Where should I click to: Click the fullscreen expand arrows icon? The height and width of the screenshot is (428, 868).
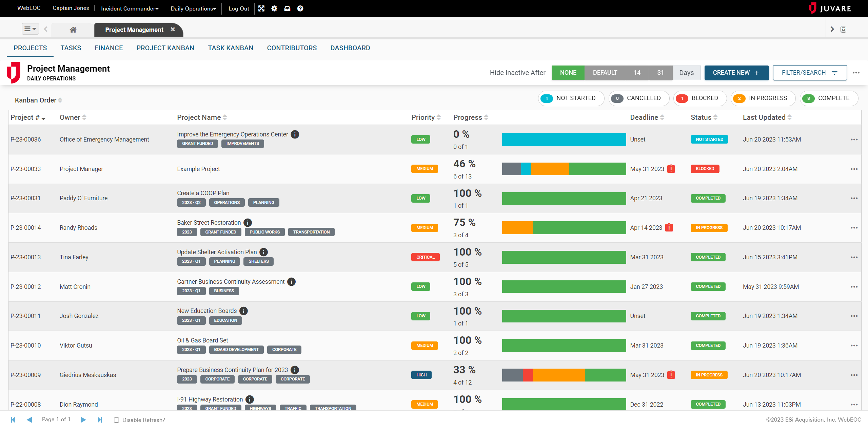[261, 8]
